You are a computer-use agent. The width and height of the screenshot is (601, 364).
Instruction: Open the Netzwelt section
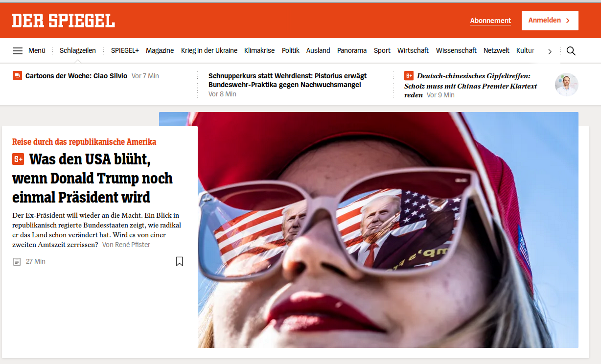pos(496,50)
